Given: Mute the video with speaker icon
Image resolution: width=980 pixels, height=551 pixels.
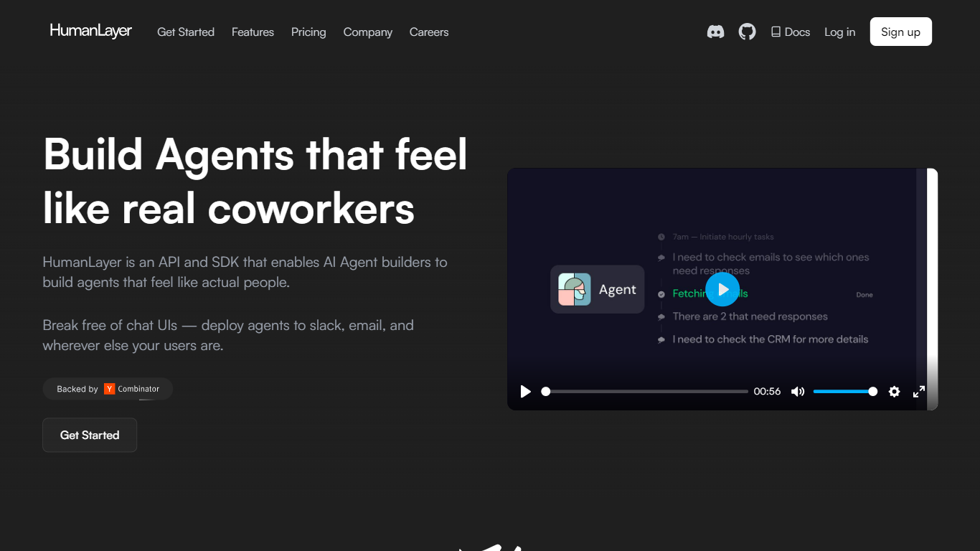Looking at the screenshot, I should (x=798, y=392).
